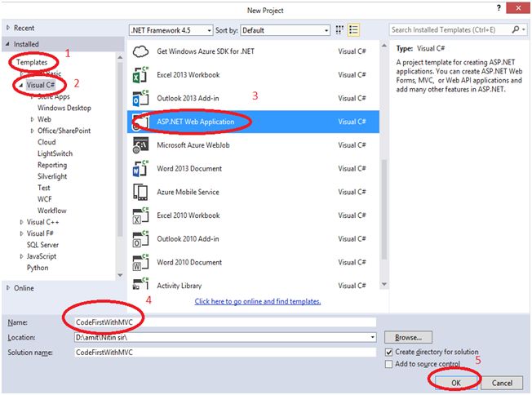Screen dimensions: 532x395
Task: Select Windows Desktop category
Action: pyautogui.click(x=64, y=108)
